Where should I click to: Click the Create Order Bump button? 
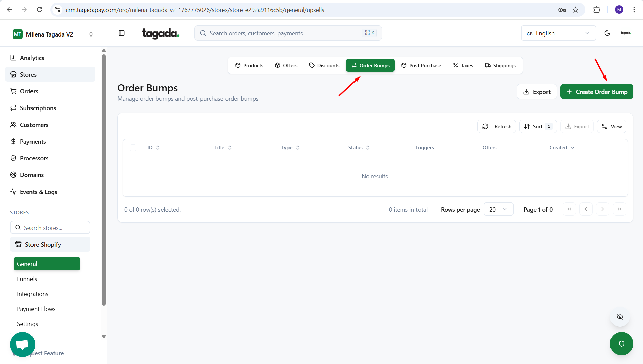[596, 92]
